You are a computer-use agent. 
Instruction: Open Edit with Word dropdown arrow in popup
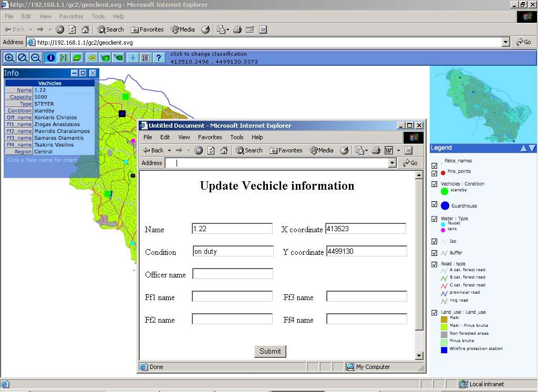[x=398, y=150]
